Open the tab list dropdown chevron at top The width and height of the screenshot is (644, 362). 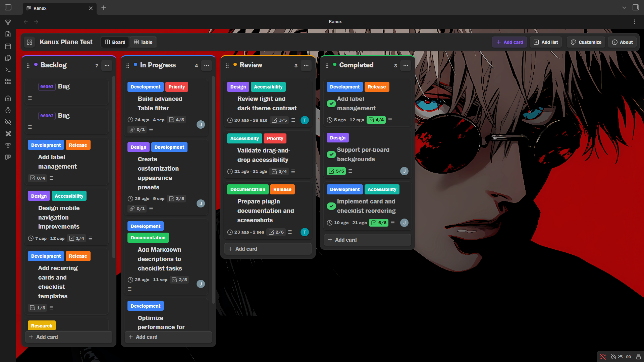point(624,7)
